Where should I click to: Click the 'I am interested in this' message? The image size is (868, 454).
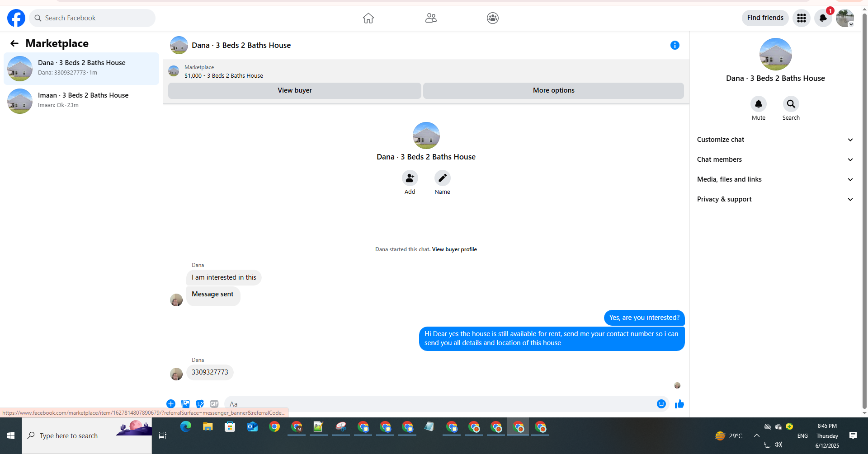tap(224, 277)
